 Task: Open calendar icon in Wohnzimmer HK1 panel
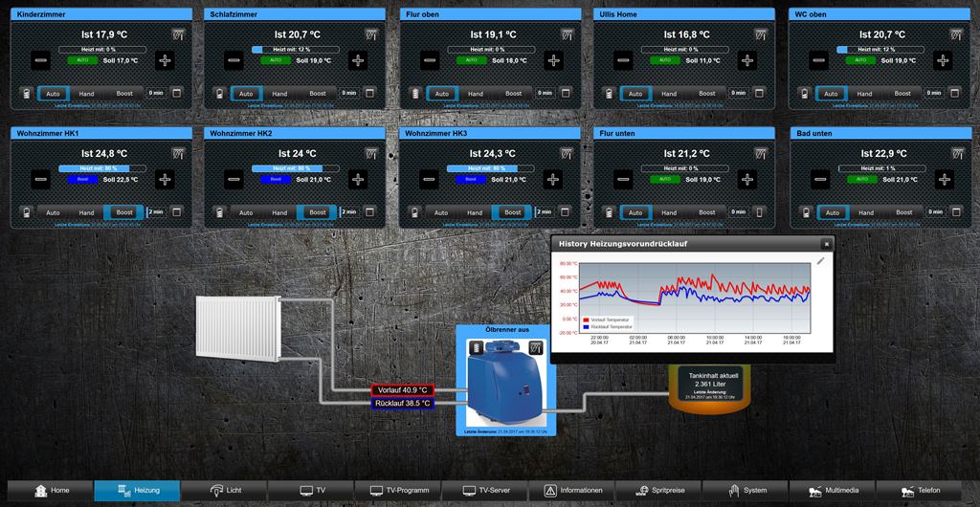pos(176,212)
